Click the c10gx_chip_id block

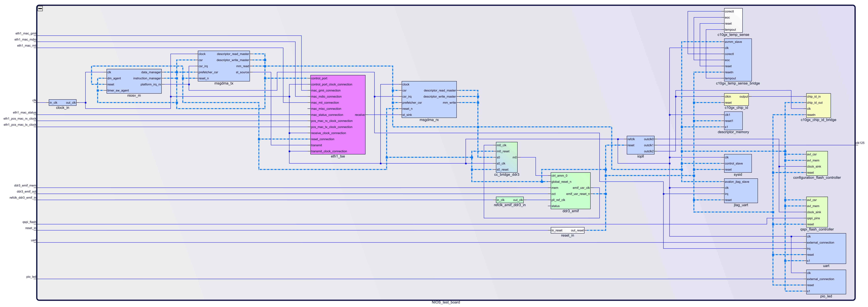pyautogui.click(x=736, y=99)
